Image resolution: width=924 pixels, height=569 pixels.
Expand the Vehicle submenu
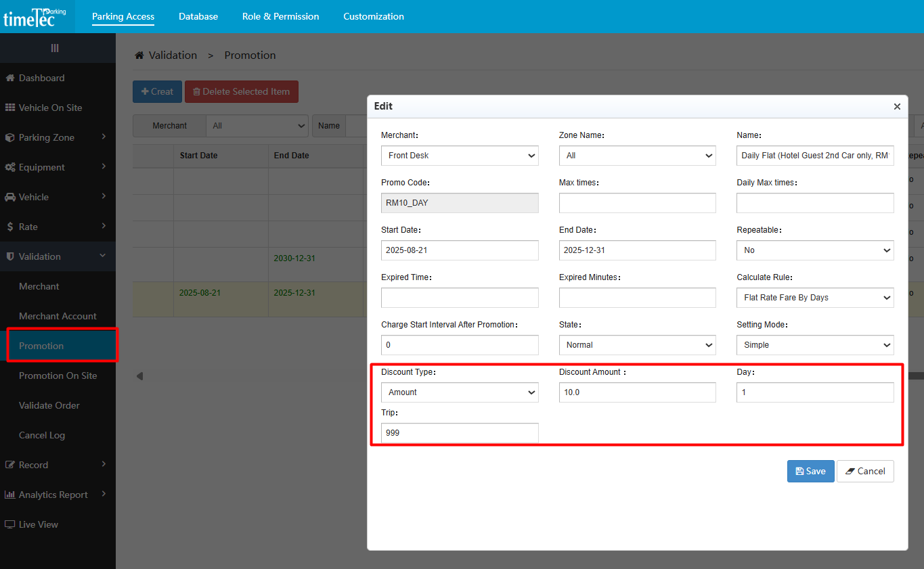104,196
